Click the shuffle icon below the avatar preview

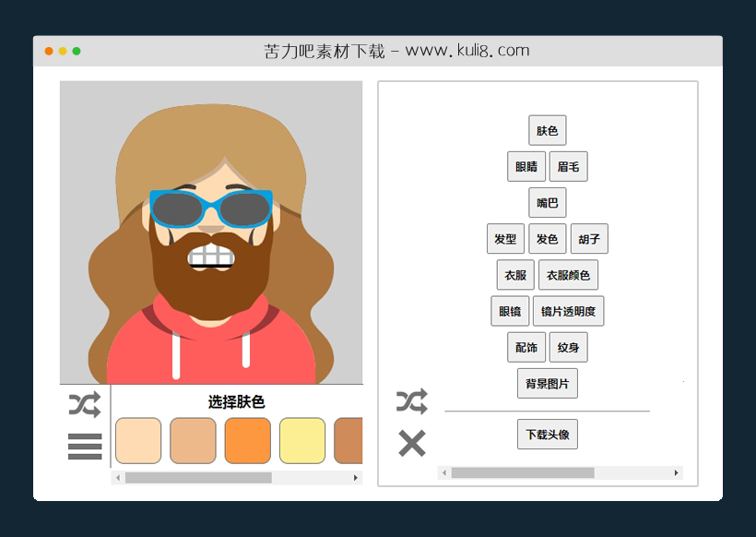click(84, 403)
